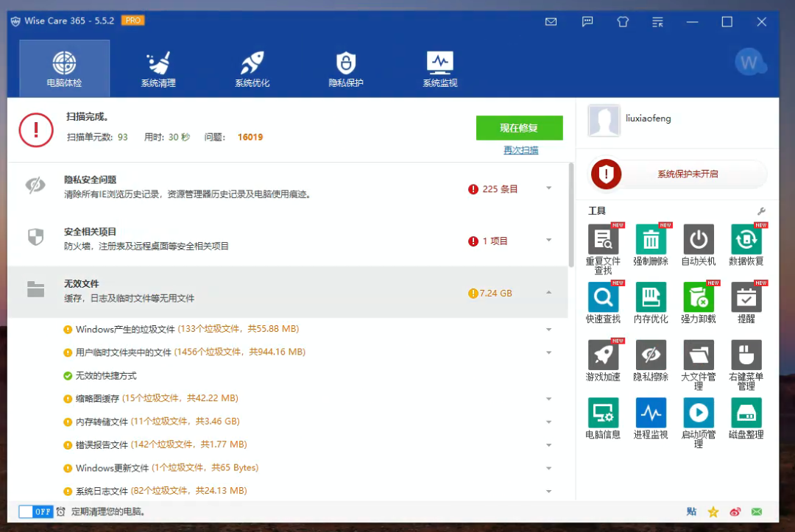Switch to the 电脑体检 PC checkup tab
Image resolution: width=795 pixels, height=532 pixels.
tap(64, 68)
